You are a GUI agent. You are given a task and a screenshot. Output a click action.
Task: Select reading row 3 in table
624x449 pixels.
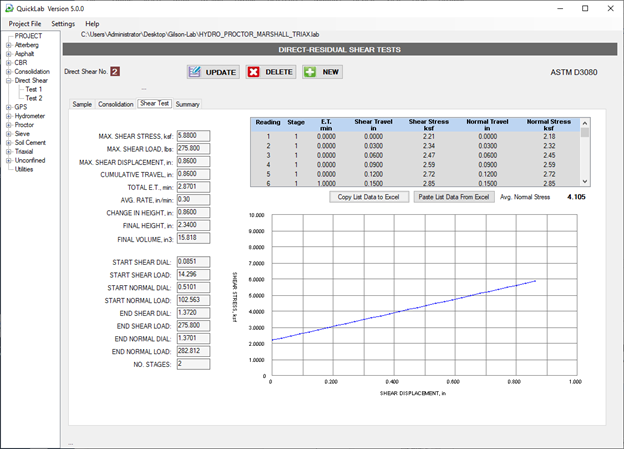(415, 155)
